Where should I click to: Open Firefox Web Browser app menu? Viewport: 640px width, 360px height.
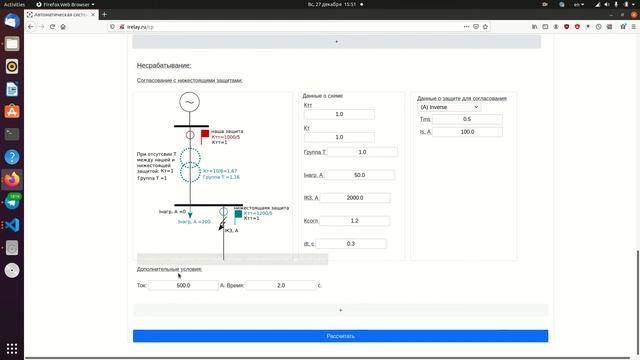coord(65,4)
